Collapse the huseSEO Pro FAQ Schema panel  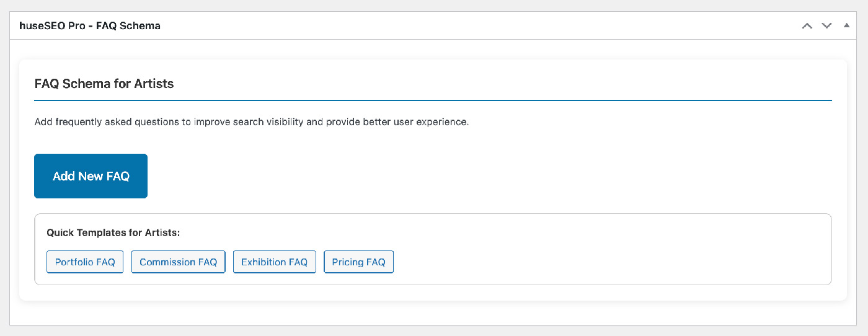point(846,26)
